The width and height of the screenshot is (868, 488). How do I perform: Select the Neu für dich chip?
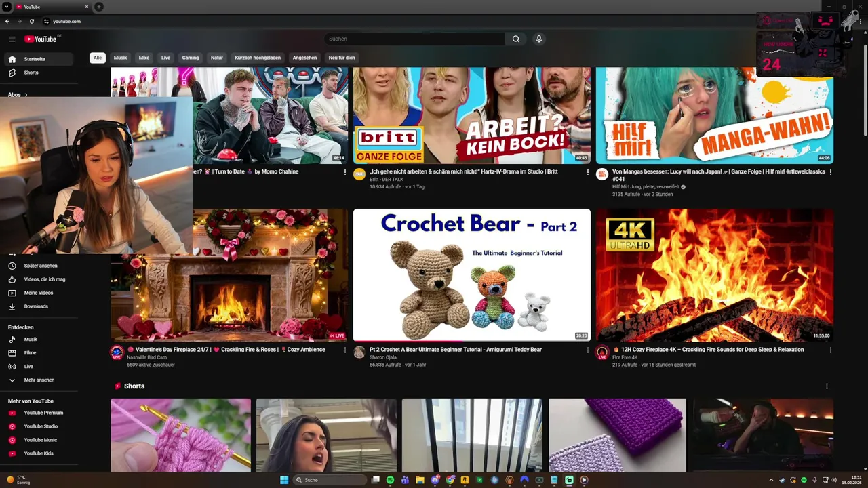tap(342, 58)
